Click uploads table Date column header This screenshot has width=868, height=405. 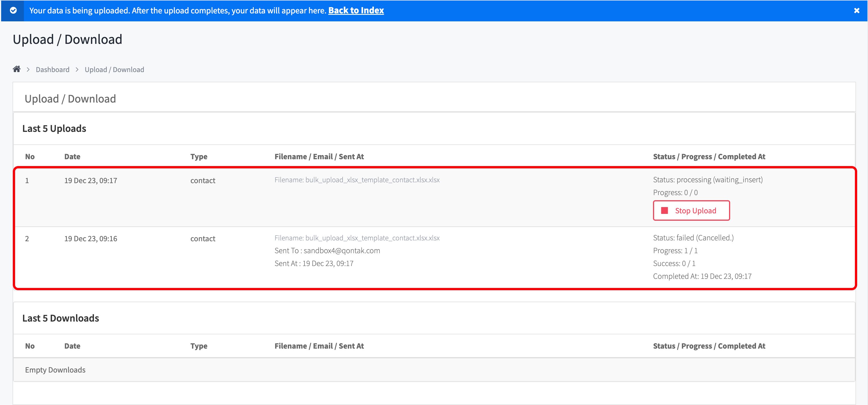click(x=72, y=157)
